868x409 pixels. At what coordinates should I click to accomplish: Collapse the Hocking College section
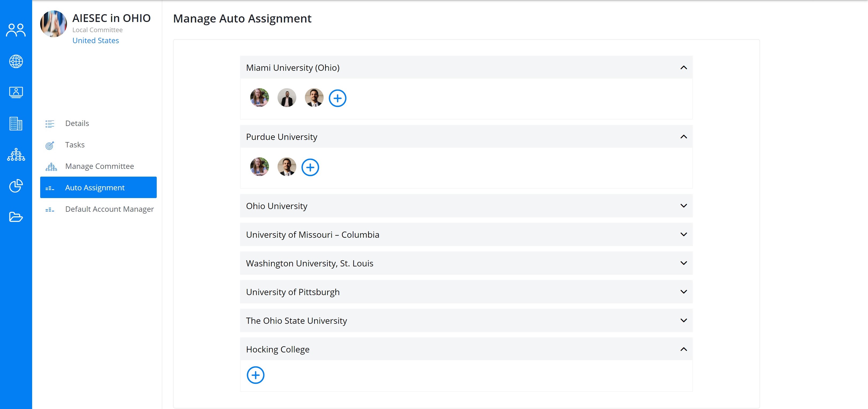click(683, 349)
